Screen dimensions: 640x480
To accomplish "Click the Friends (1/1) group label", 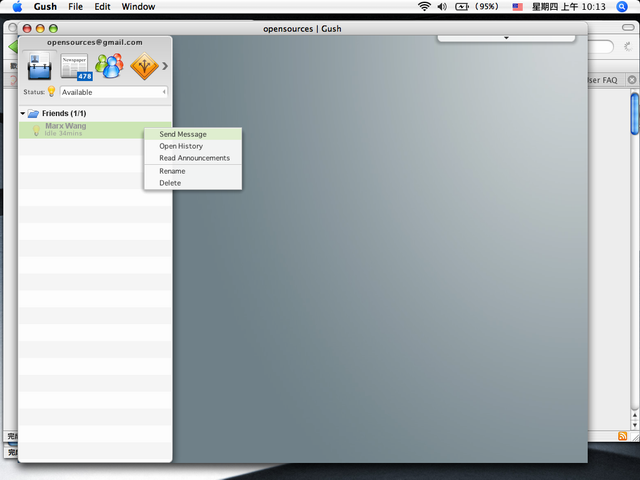I will click(x=64, y=113).
